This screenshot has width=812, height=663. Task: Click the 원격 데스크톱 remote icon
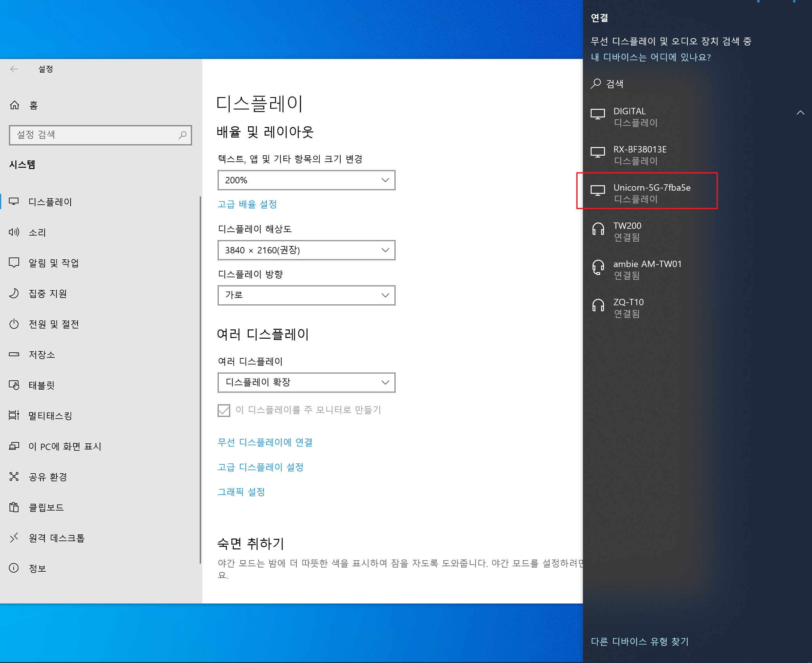(x=14, y=538)
